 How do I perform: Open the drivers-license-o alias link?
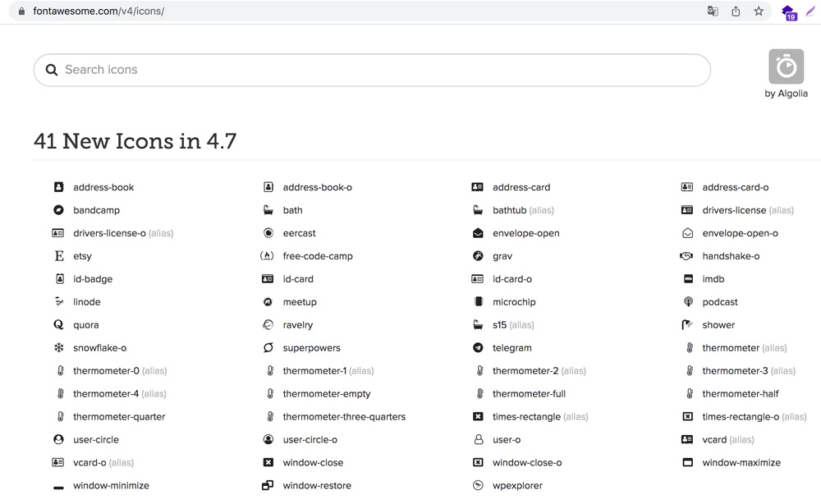(x=123, y=233)
